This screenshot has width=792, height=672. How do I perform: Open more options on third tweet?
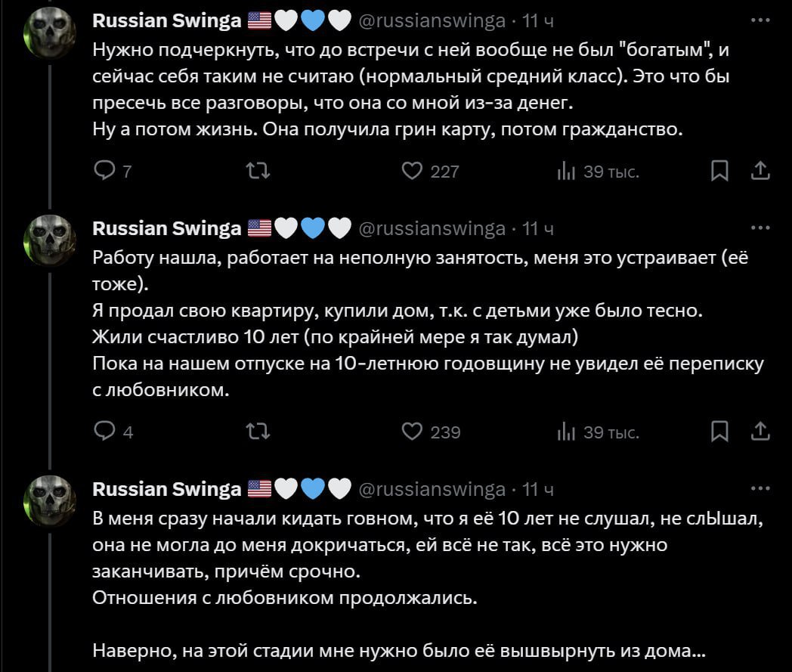pos(760,488)
